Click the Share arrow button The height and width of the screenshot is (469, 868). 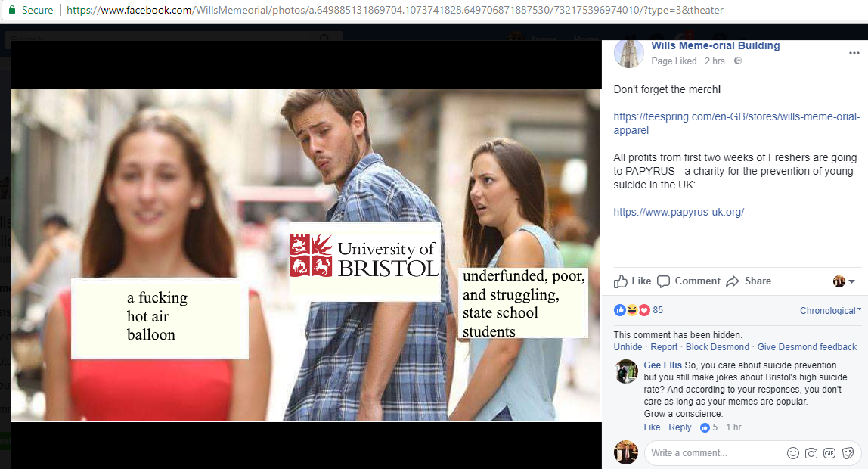749,281
